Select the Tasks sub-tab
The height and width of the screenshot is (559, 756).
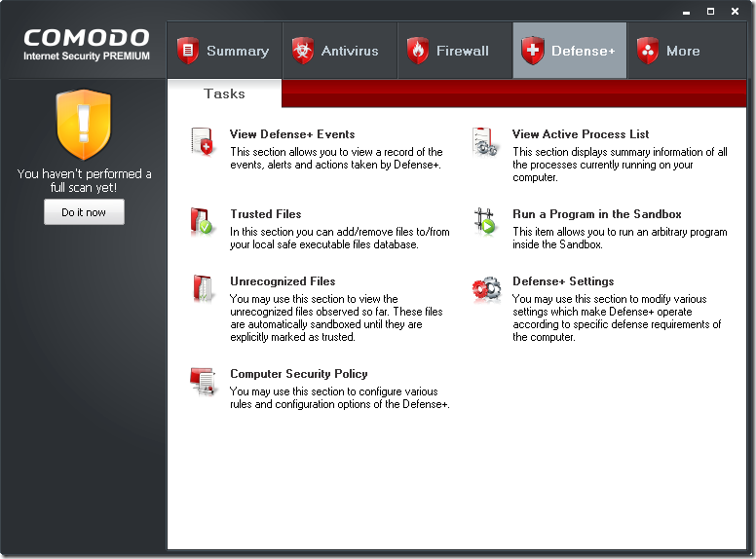(224, 93)
